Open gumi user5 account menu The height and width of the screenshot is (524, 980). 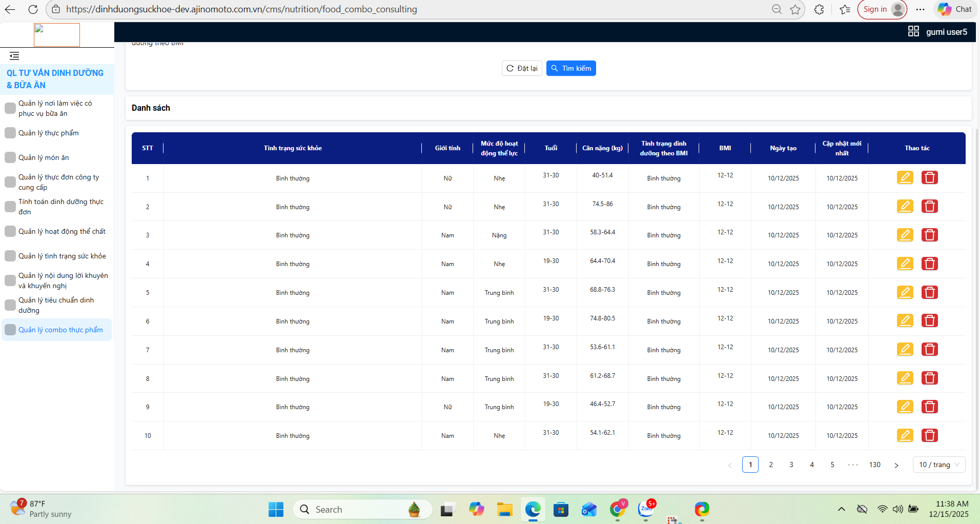point(947,32)
